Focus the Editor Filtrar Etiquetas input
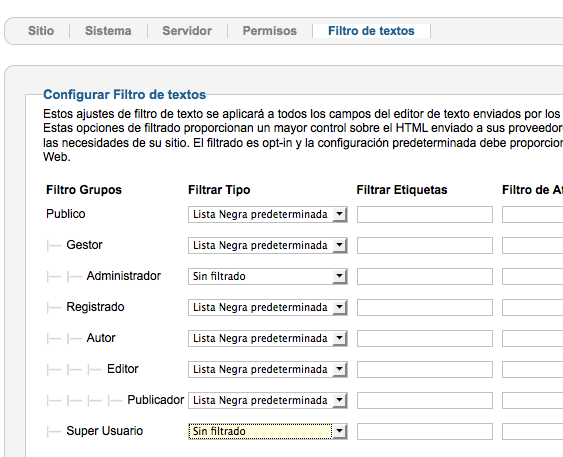Viewport: 563px width, 457px height. click(425, 369)
